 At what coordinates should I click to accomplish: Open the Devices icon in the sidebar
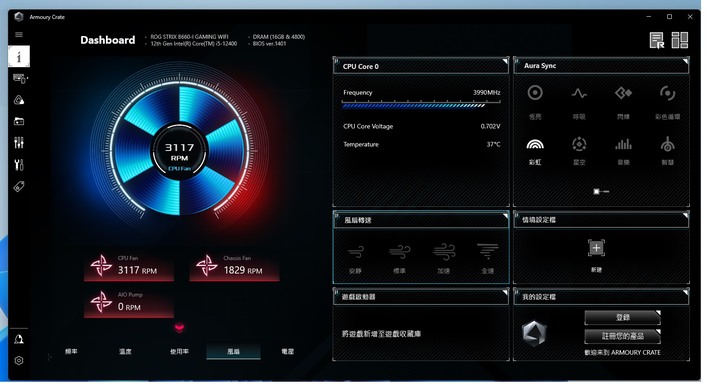point(20,79)
